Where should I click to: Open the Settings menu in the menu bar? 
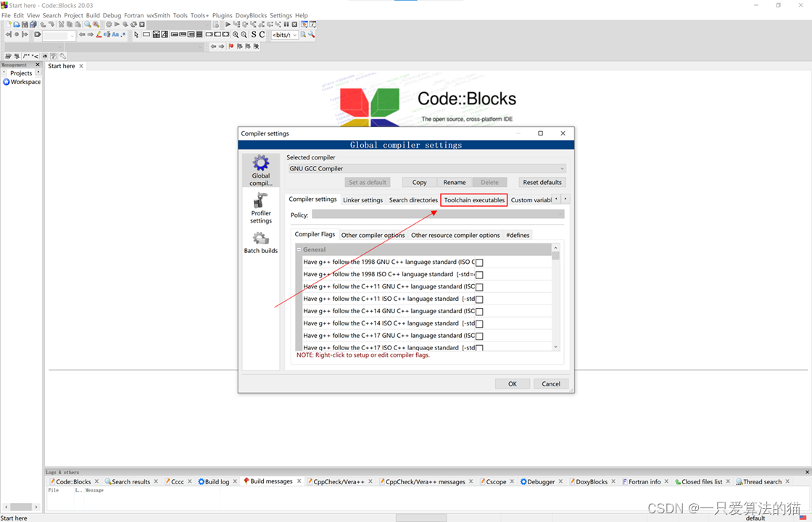click(x=281, y=15)
